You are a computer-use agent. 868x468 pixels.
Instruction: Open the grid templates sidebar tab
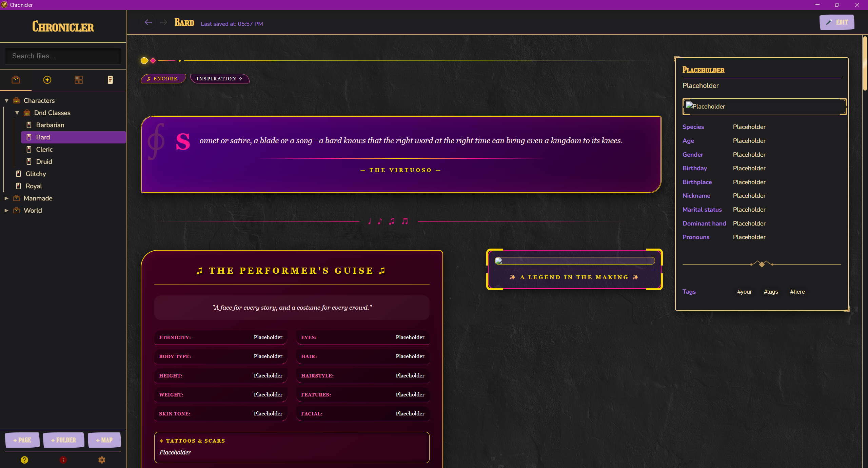click(79, 80)
